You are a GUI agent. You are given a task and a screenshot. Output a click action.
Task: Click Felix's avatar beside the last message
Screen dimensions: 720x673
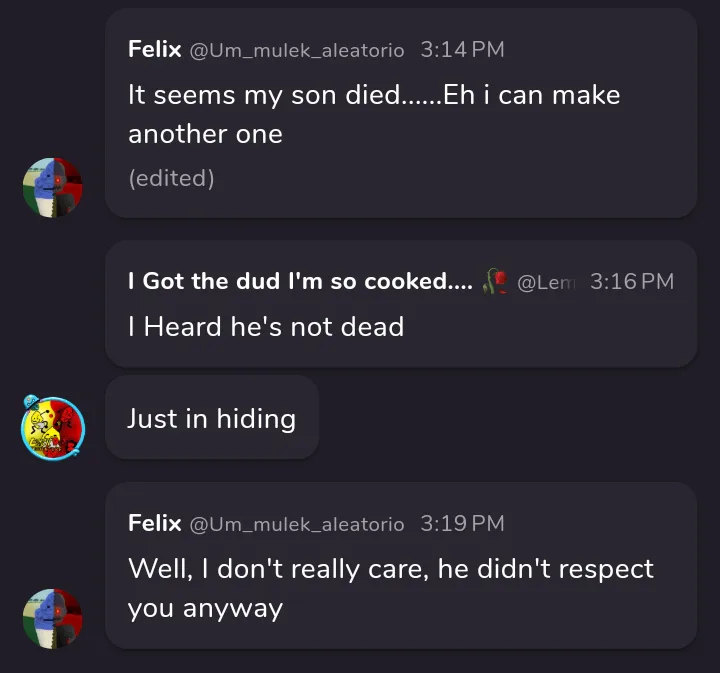pos(52,618)
